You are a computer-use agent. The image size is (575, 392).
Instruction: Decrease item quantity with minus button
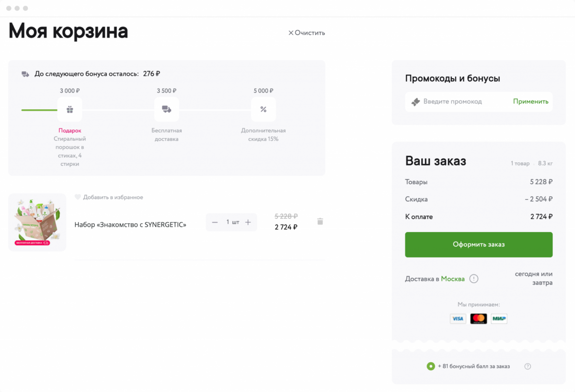point(215,222)
